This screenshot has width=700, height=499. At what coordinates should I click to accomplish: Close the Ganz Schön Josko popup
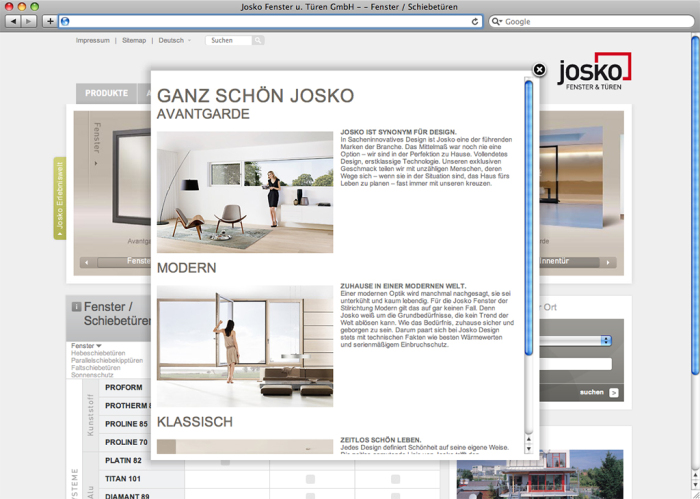coord(539,70)
